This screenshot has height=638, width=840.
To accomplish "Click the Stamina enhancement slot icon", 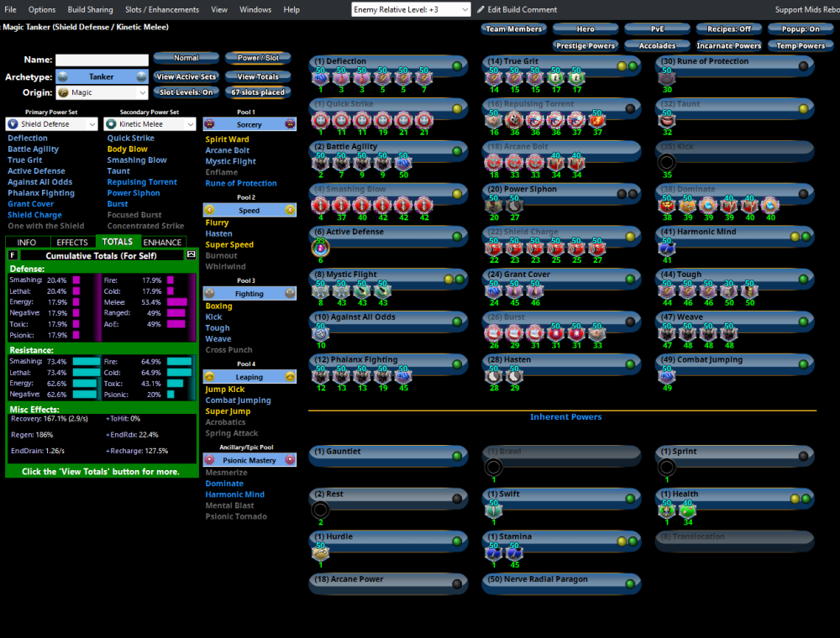I will pyautogui.click(x=494, y=552).
